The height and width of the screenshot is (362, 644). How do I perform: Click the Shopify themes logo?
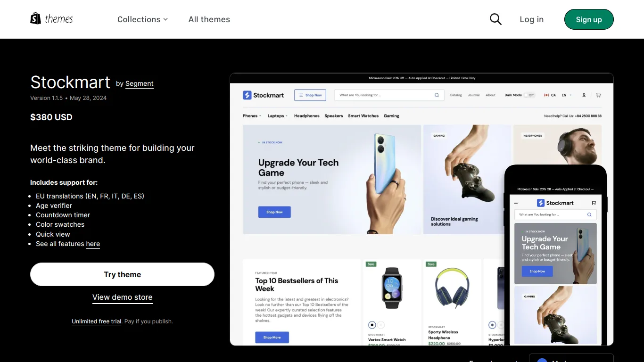(x=52, y=19)
